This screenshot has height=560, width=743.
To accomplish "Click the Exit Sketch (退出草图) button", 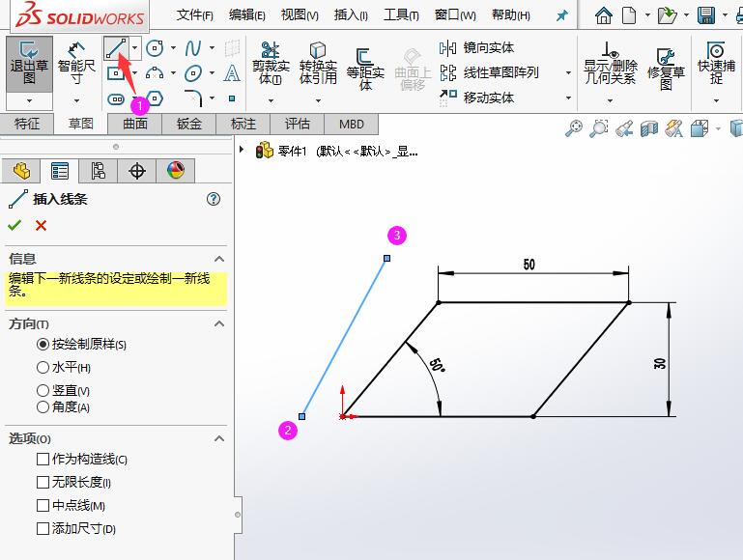I will (x=29, y=64).
